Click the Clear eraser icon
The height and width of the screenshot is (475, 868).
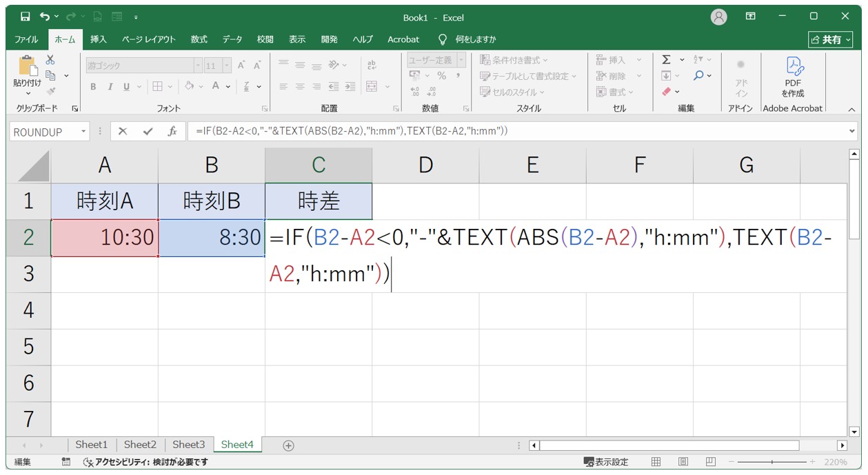click(666, 91)
